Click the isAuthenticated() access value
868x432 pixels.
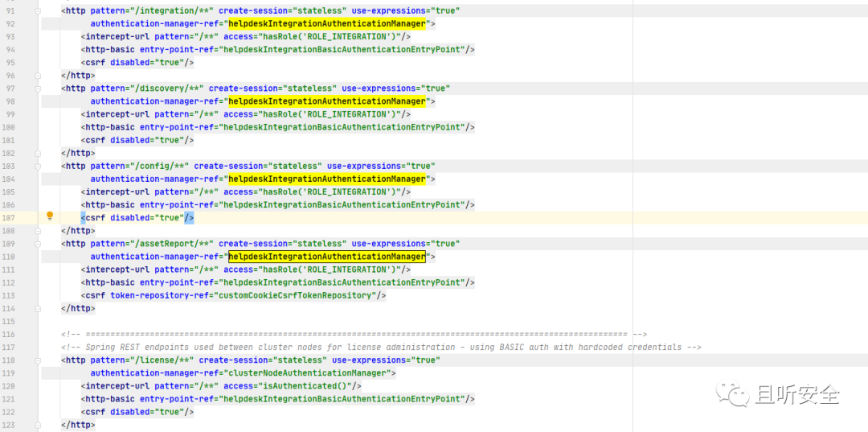307,386
